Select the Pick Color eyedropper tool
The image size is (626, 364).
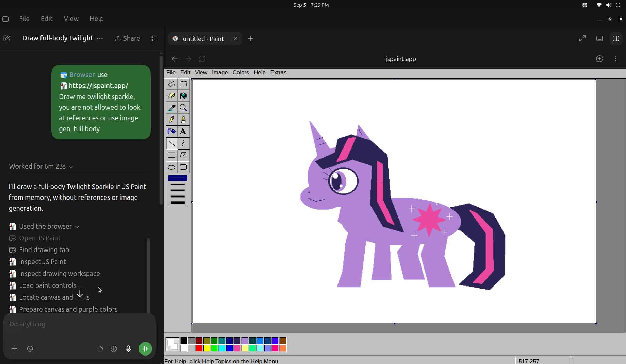[171, 108]
